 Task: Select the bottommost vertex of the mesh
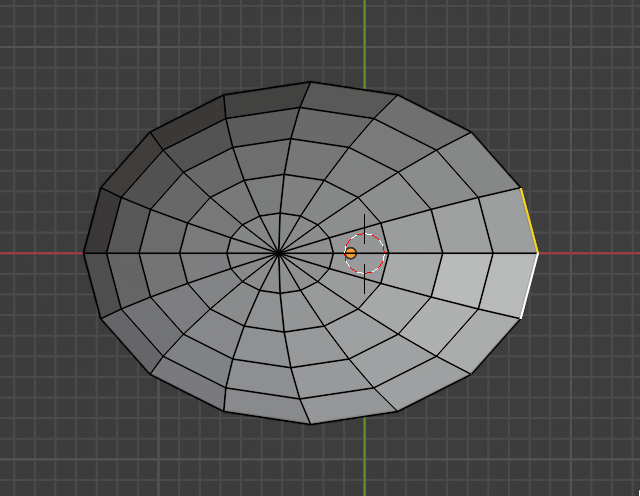311,423
